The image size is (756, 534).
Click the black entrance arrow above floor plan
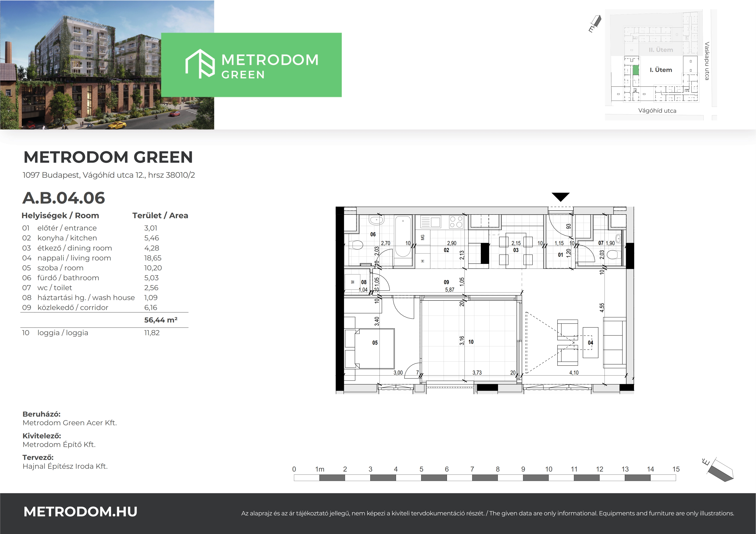click(x=560, y=197)
